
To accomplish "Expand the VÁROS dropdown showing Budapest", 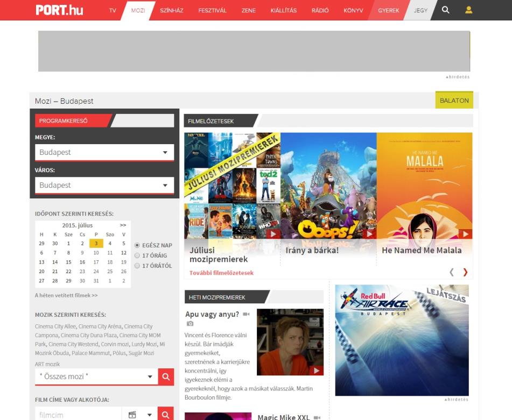I will pyautogui.click(x=104, y=185).
